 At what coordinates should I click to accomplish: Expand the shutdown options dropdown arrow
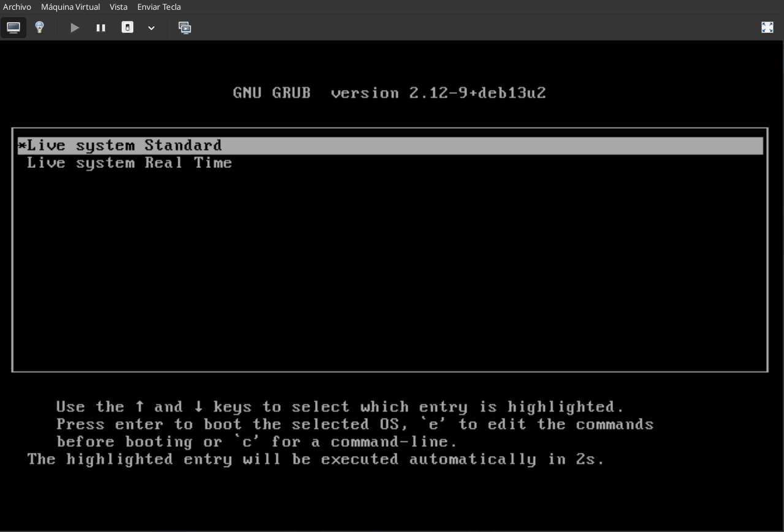tap(151, 28)
